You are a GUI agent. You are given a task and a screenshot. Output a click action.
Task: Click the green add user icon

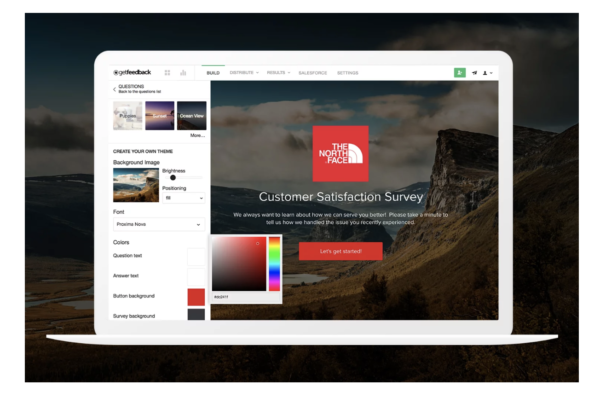pos(460,73)
